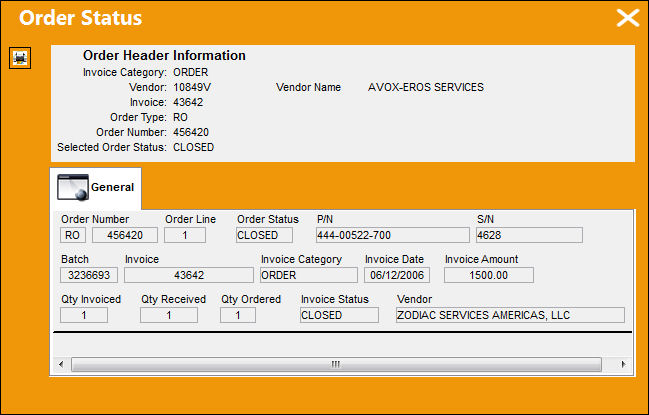Click the Order Status window title

pyautogui.click(x=81, y=18)
